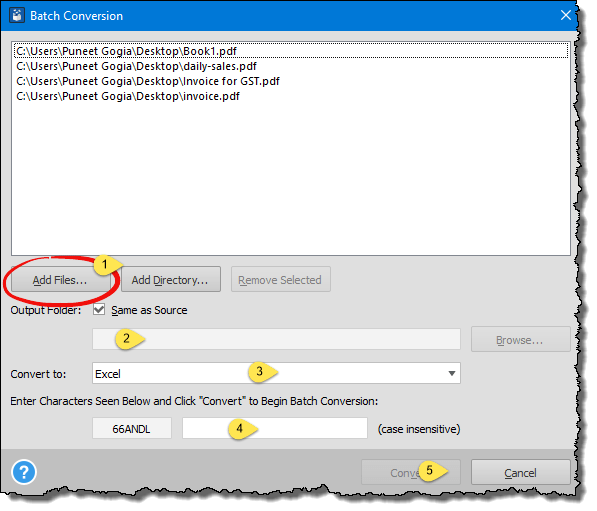597x511 pixels.
Task: Select invoice.pdf in the file list
Action: point(291,96)
